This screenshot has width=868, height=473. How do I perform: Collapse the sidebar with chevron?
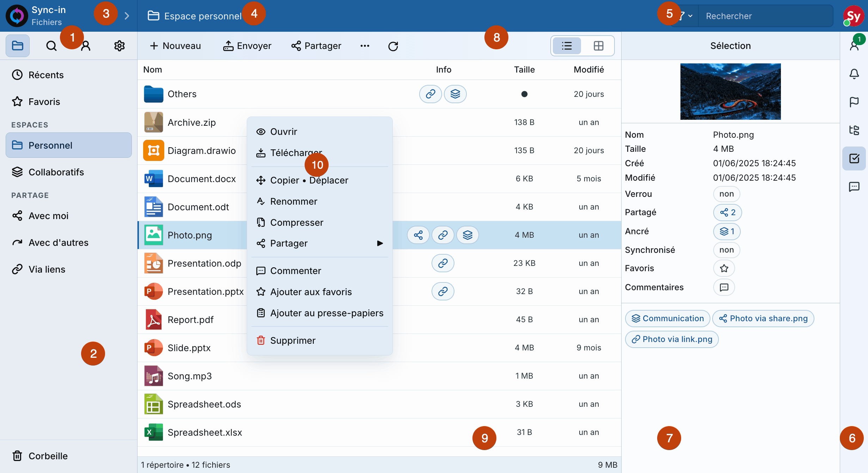(127, 16)
